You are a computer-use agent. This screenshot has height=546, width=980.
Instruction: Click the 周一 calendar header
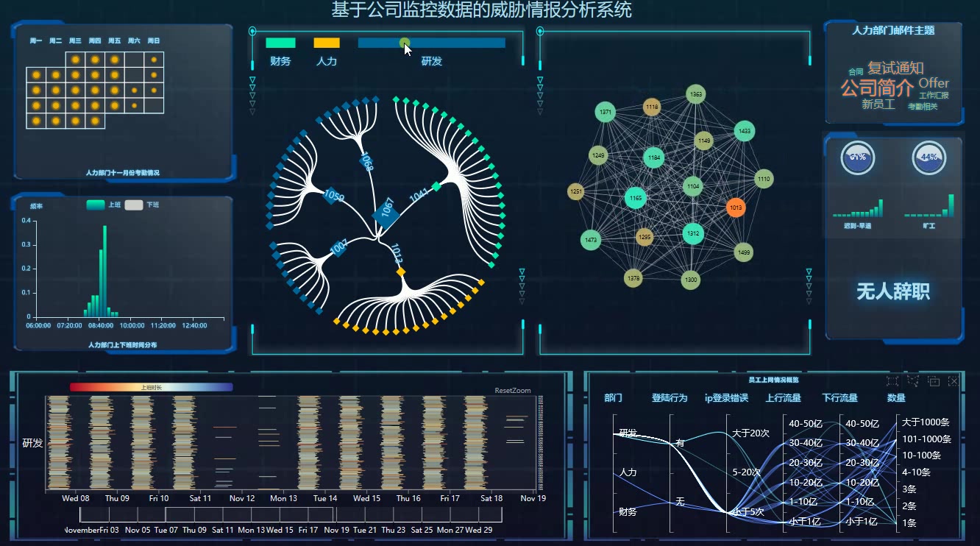tap(35, 41)
